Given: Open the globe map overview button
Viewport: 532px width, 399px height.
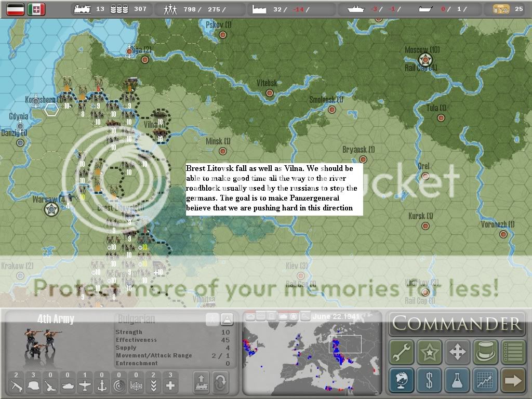Looking at the screenshot, I should click(402, 380).
